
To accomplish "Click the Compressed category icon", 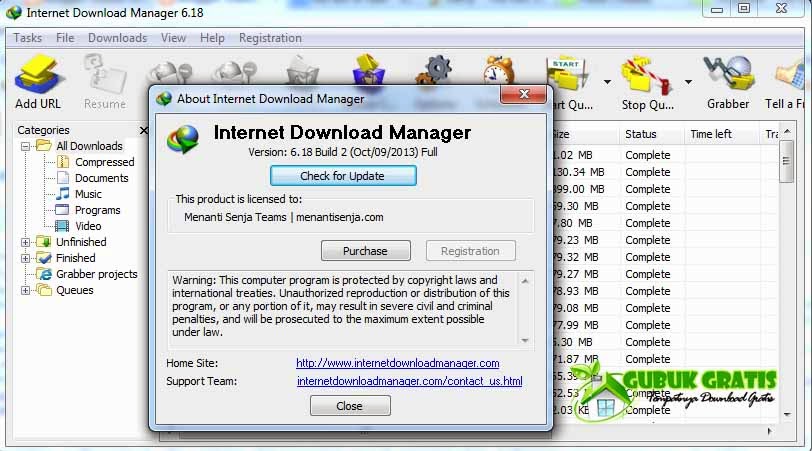I will [x=63, y=162].
